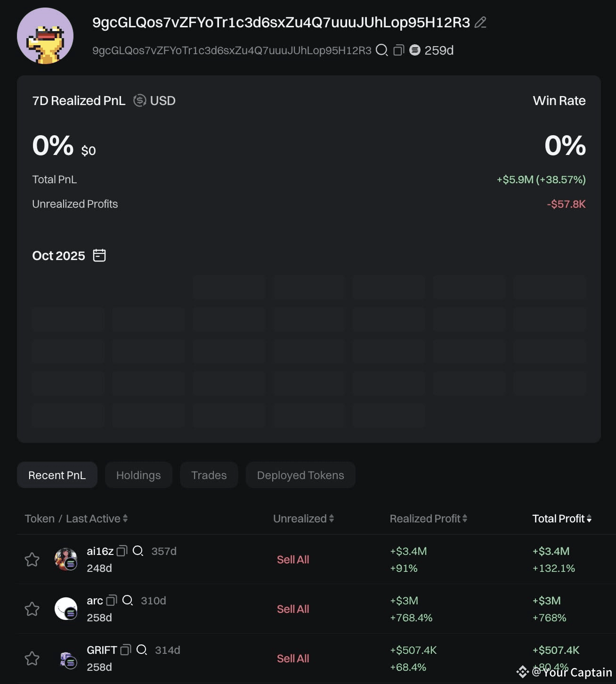
Task: Copy the wallet address using the copy icon
Action: pos(398,50)
